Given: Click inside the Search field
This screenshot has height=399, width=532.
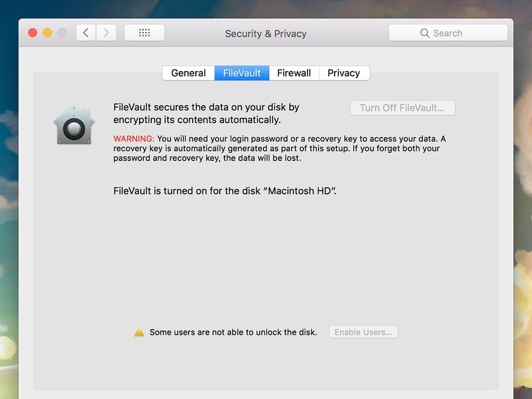Looking at the screenshot, I should point(452,33).
